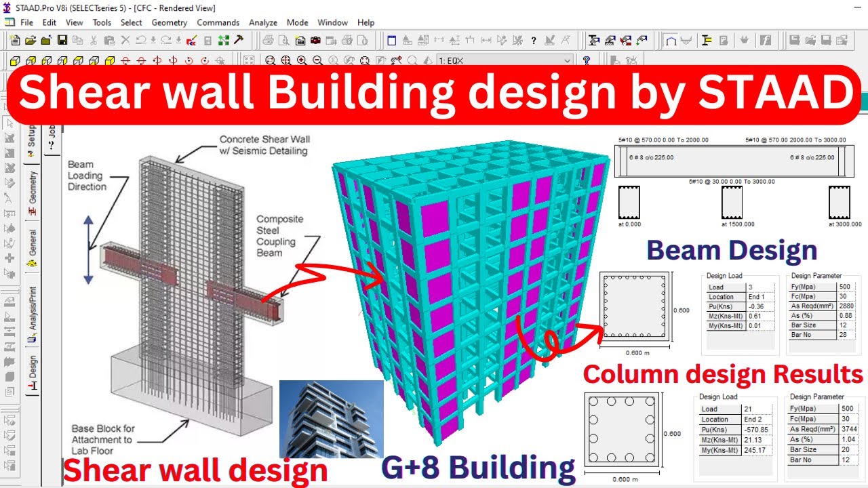Image resolution: width=868 pixels, height=488 pixels.
Task: Click the italic f script icon
Action: [766, 41]
